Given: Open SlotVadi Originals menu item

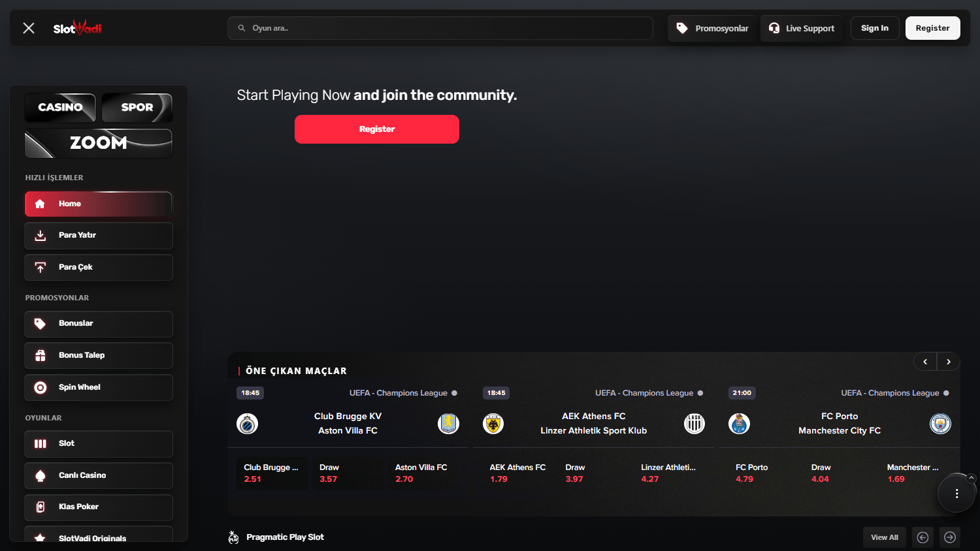Looking at the screenshot, I should [x=99, y=534].
